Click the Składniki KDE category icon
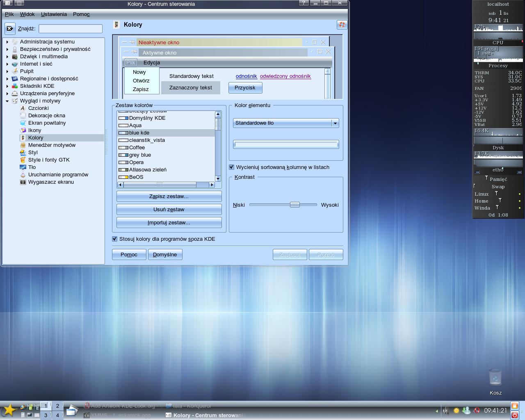The height and width of the screenshot is (420, 525). [15, 86]
